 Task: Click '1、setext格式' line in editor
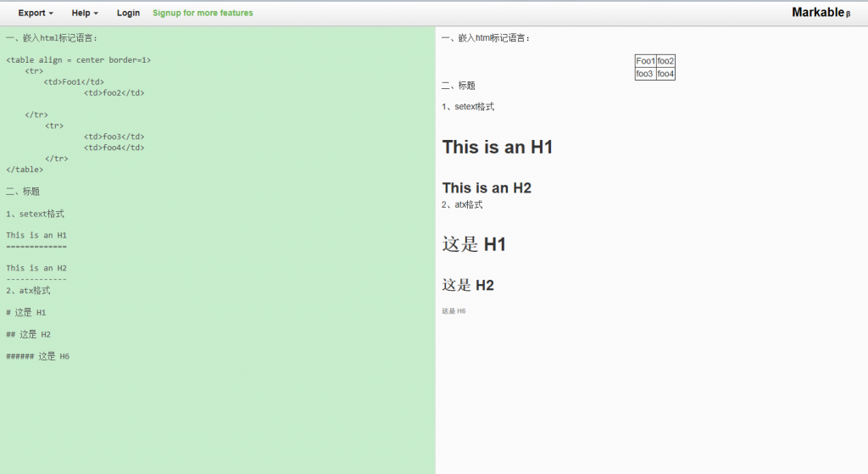pos(35,214)
